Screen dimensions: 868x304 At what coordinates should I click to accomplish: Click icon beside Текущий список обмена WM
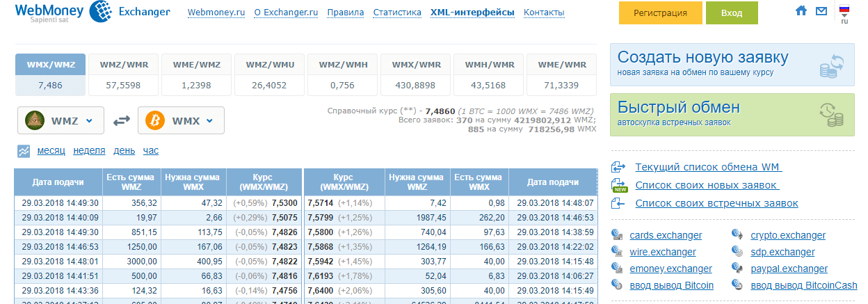click(x=619, y=167)
